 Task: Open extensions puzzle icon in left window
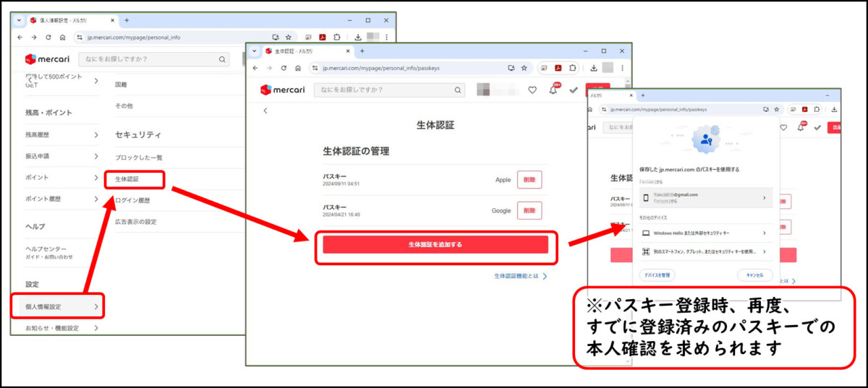click(x=338, y=37)
